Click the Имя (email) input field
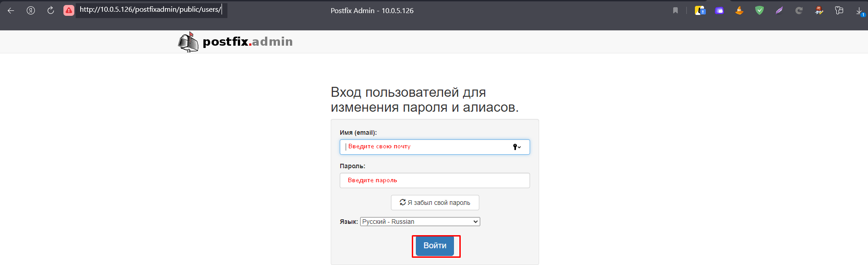The width and height of the screenshot is (868, 265). click(435, 147)
